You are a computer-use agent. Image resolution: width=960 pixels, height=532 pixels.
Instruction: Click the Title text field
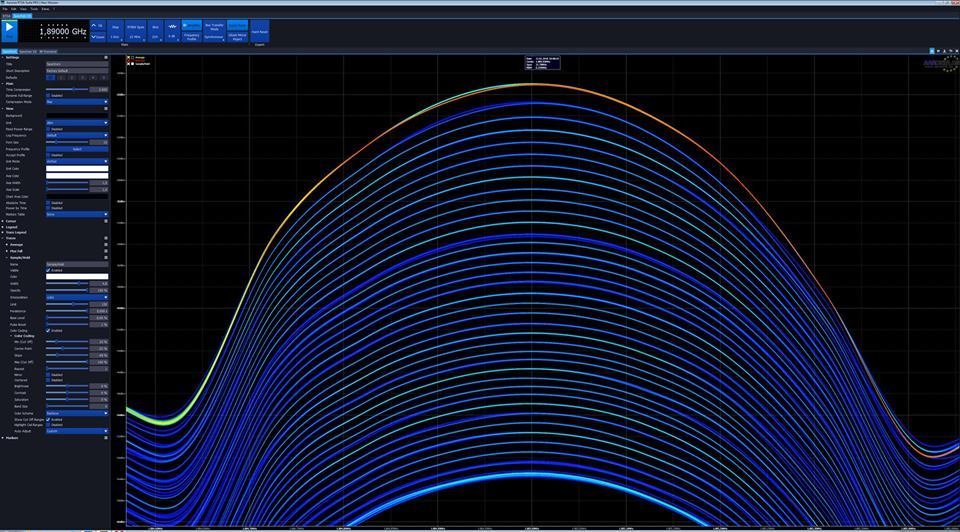[x=77, y=64]
